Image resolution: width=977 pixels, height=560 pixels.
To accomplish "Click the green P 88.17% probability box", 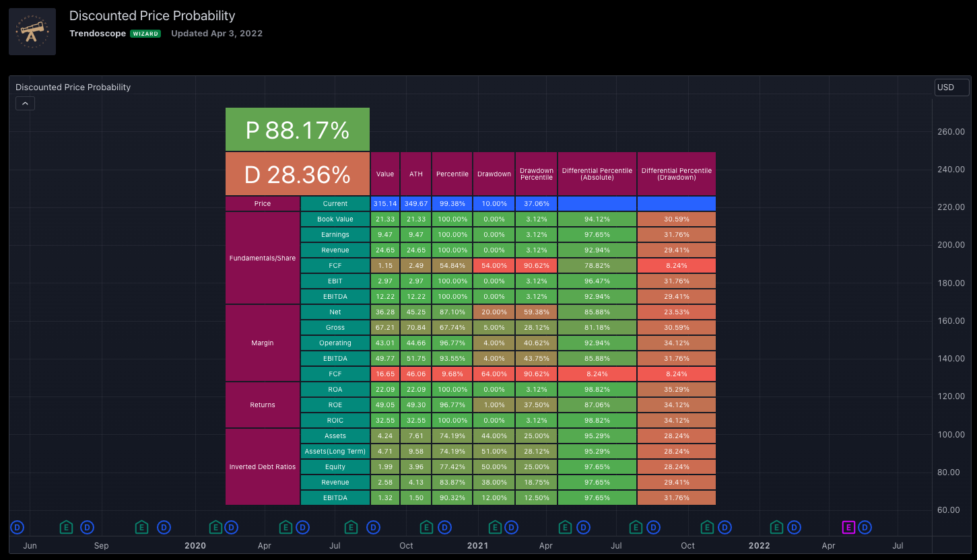I will point(298,129).
